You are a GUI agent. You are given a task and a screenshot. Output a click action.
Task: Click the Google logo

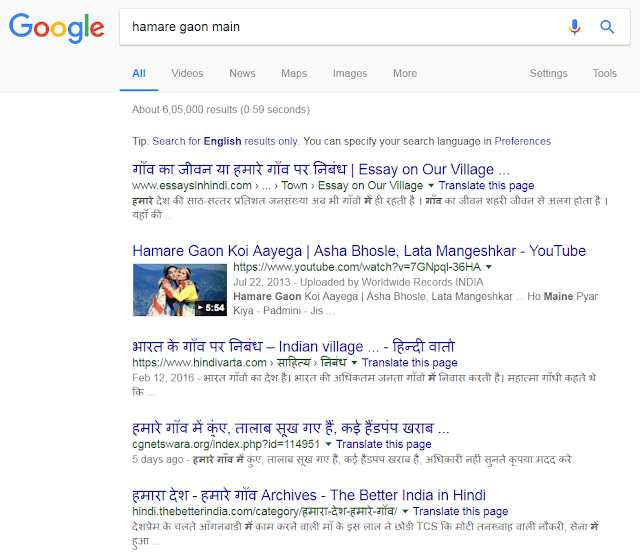click(57, 28)
